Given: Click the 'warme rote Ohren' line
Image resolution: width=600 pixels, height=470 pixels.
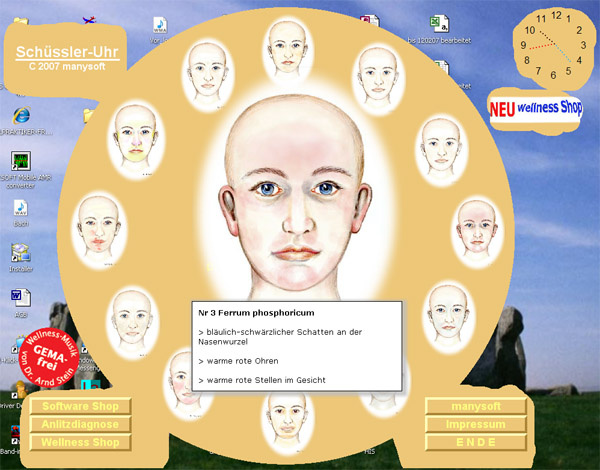Looking at the screenshot, I should 238,361.
